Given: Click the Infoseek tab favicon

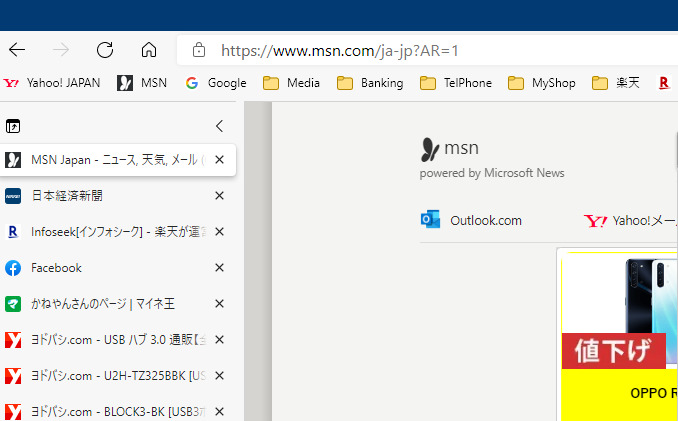Looking at the screenshot, I should point(13,232).
